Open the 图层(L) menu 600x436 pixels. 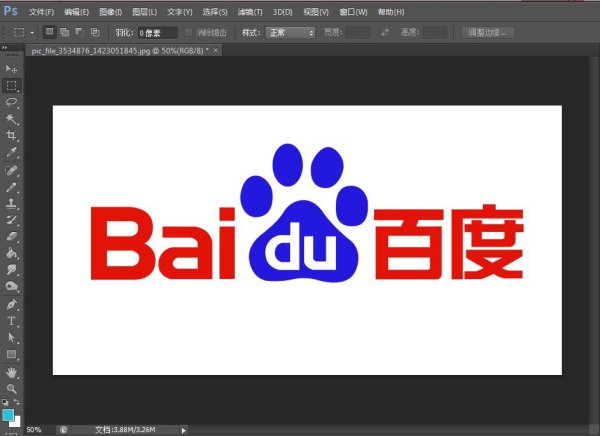click(145, 12)
